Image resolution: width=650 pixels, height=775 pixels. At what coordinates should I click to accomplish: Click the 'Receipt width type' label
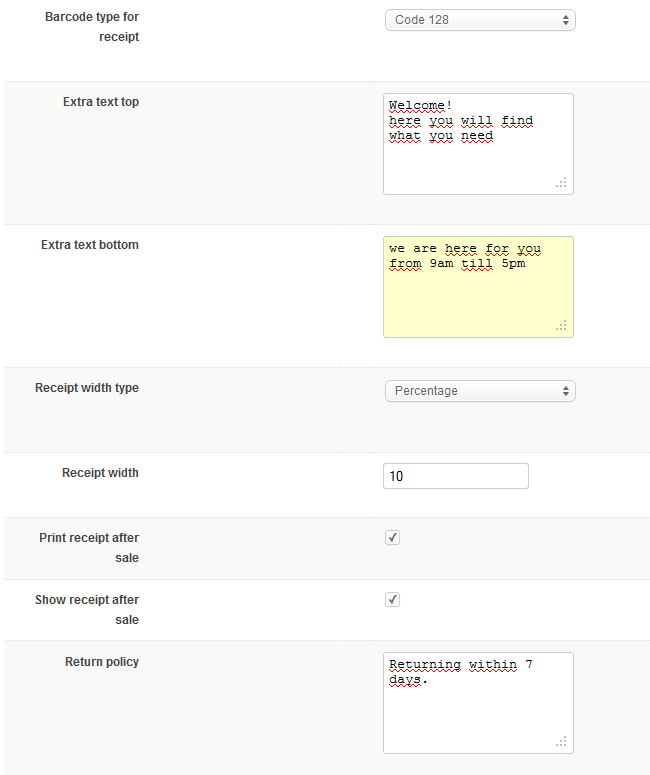click(x=87, y=388)
